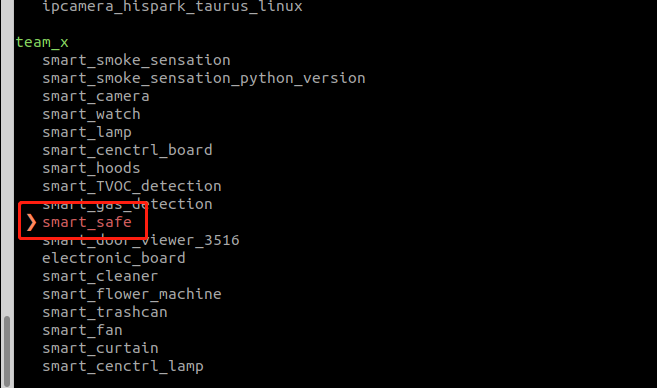Select the smart_watch entry
This screenshot has height=388, width=657.
tap(91, 114)
